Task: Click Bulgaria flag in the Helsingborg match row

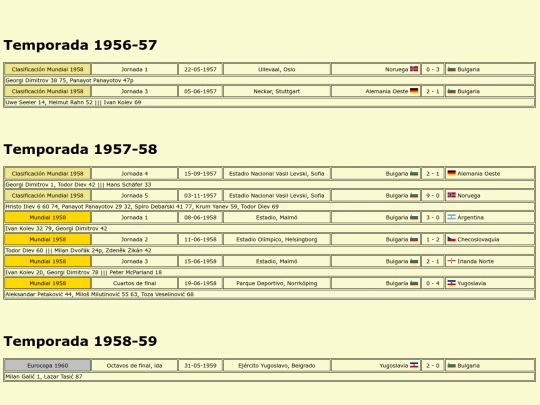Action: [x=414, y=239]
